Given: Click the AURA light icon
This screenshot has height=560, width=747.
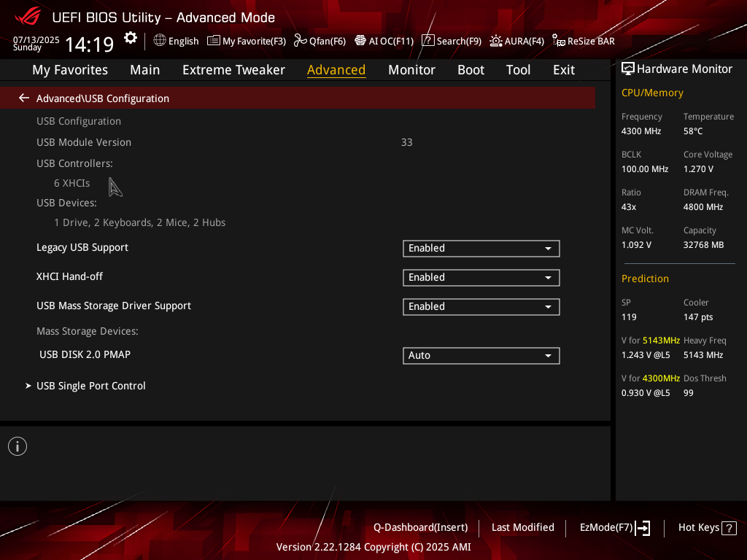Looking at the screenshot, I should pyautogui.click(x=496, y=41).
